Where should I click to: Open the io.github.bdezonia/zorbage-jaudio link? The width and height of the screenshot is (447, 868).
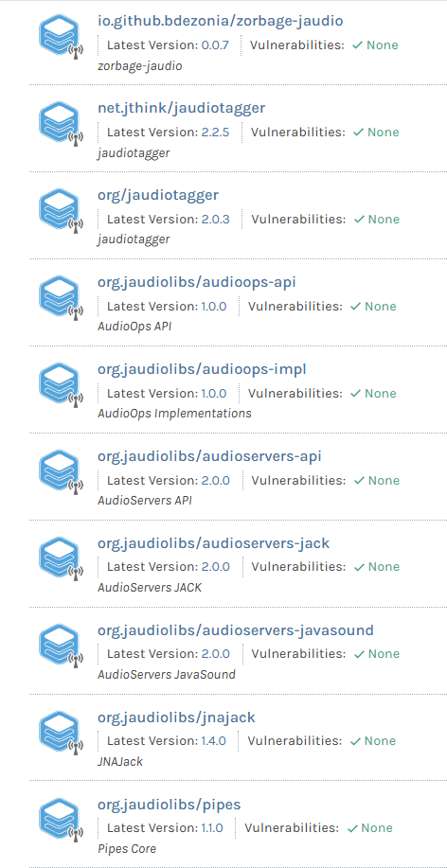(221, 21)
